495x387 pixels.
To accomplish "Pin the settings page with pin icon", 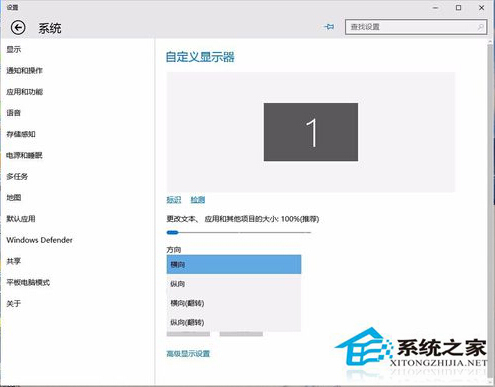I will coord(329,27).
